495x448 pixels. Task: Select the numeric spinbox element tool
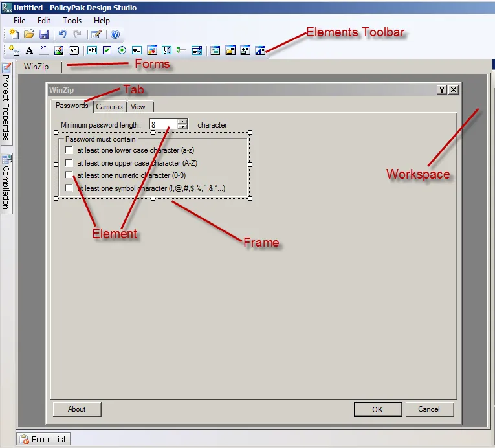167,50
